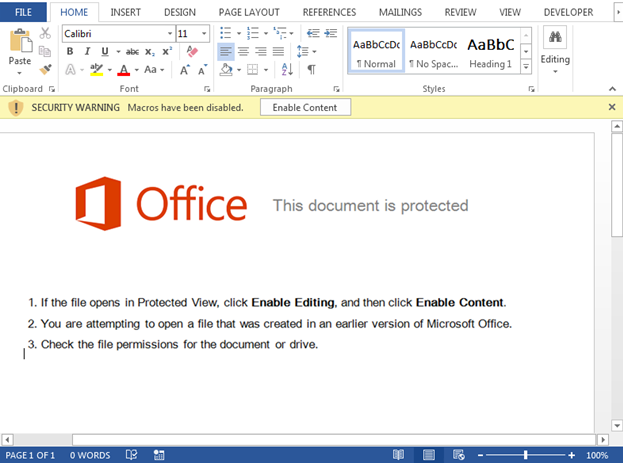Click Clear All Formatting eraser icon
623x463 pixels.
coord(192,51)
